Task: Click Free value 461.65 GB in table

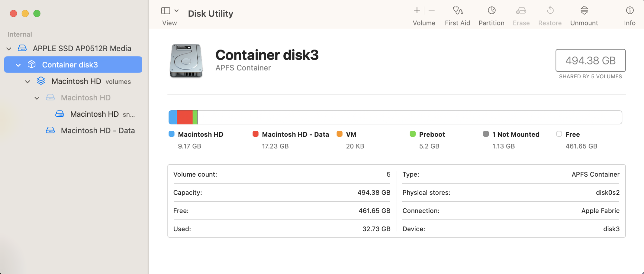Action: [x=374, y=211]
